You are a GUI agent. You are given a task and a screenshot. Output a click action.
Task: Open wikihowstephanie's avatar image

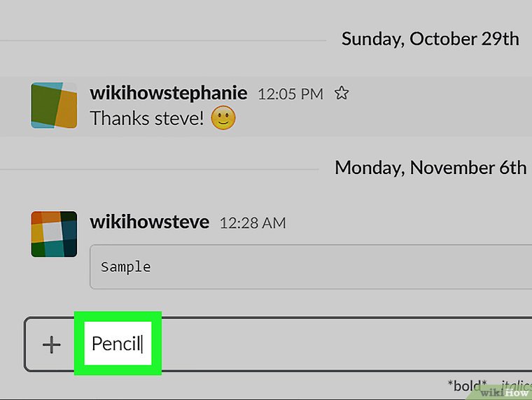[54, 105]
